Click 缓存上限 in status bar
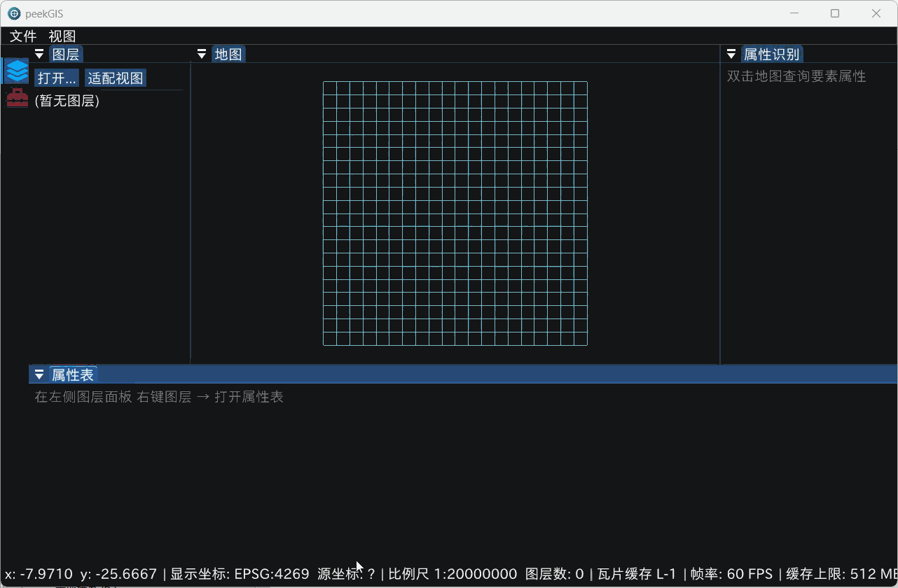The image size is (898, 588). 841,574
